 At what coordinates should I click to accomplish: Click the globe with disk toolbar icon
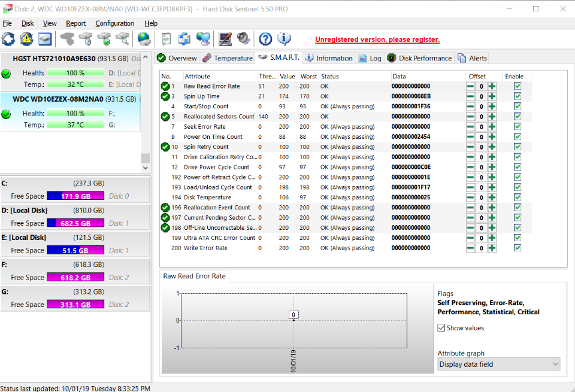click(144, 39)
